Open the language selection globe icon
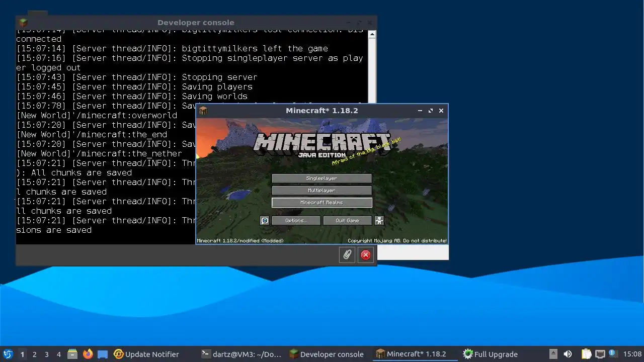Viewport: 644px width, 362px height. coord(265,220)
